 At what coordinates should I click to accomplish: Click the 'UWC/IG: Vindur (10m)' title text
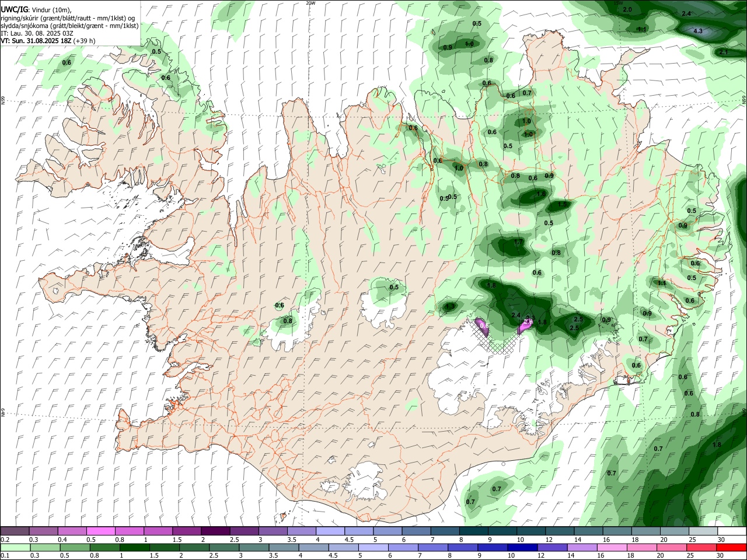(36, 10)
